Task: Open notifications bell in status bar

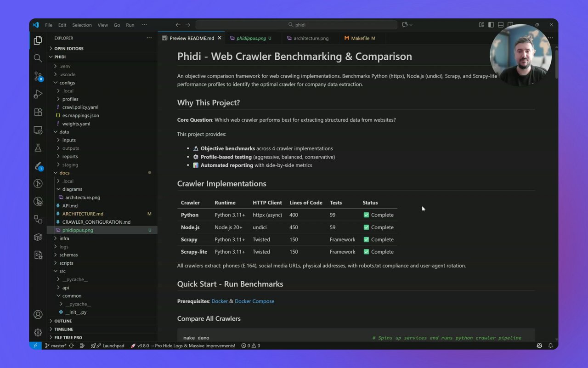Action: coord(550,345)
